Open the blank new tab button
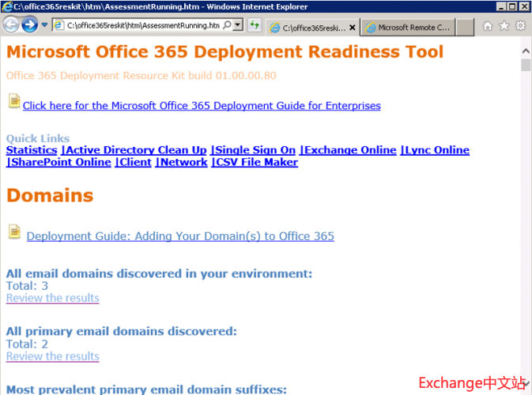 tap(465, 27)
